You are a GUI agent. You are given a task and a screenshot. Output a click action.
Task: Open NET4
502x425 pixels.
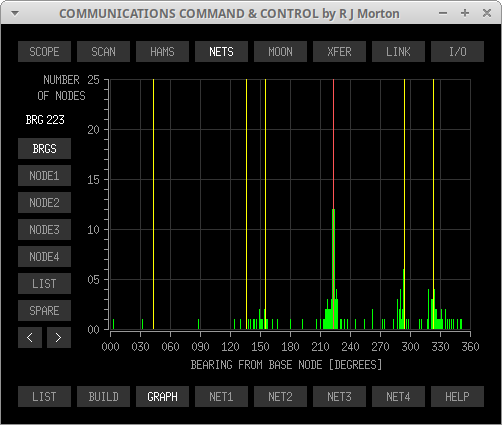click(398, 397)
